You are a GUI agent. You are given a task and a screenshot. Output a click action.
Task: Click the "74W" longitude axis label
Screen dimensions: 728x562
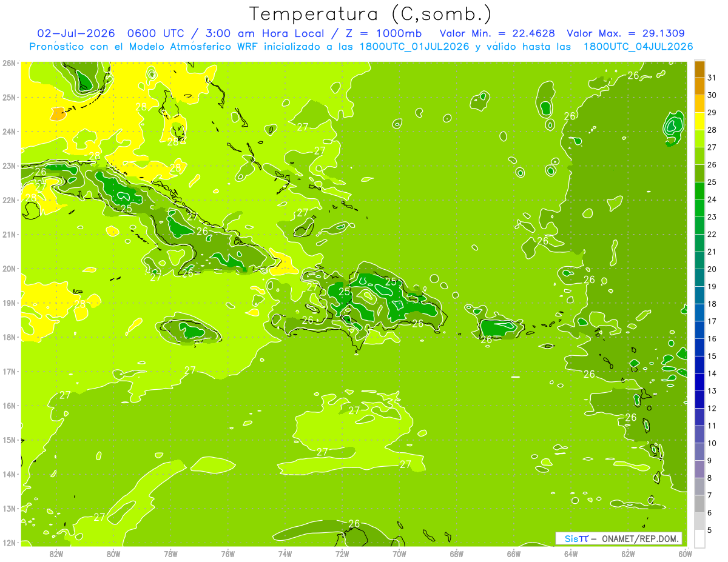click(285, 554)
